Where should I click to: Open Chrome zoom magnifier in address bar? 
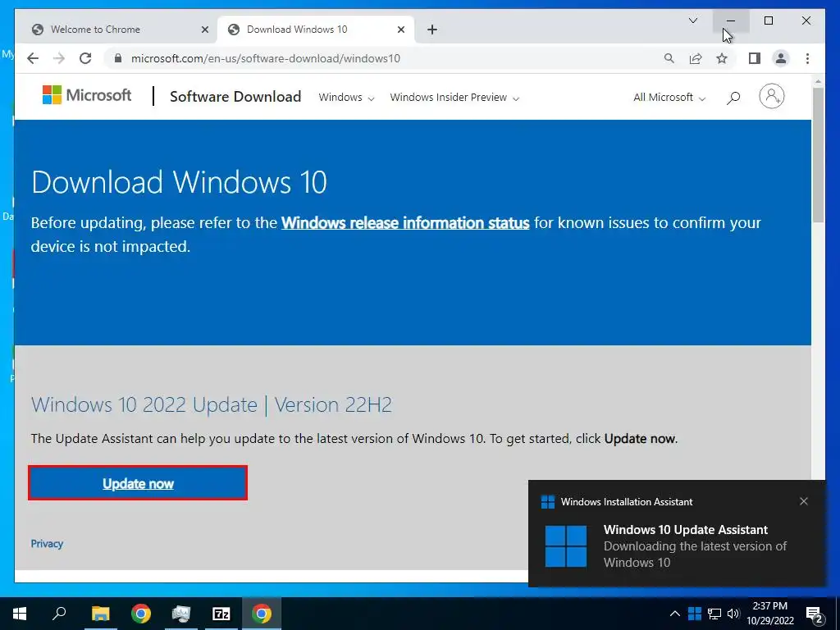coord(669,58)
